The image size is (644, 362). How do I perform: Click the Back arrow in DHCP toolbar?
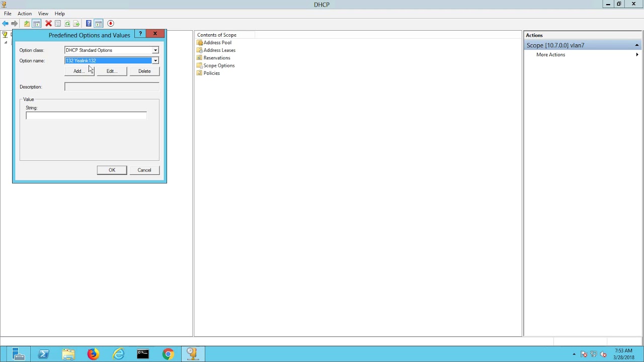5,24
